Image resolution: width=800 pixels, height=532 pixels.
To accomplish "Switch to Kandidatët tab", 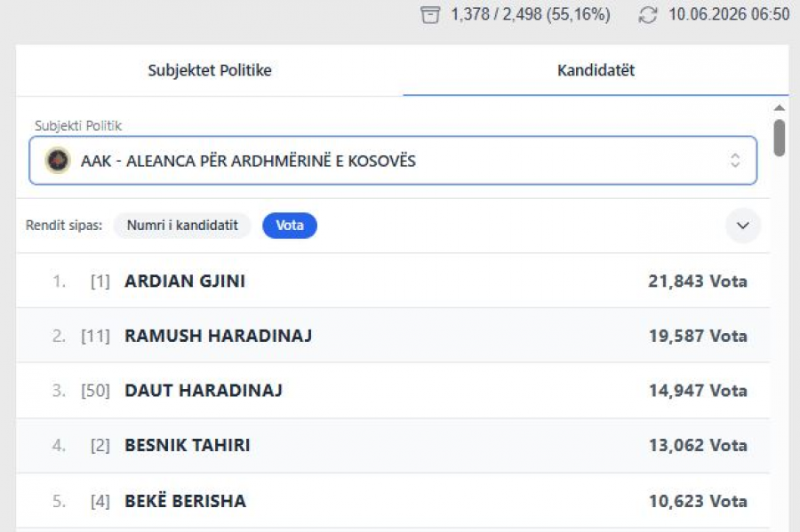I will pos(596,70).
